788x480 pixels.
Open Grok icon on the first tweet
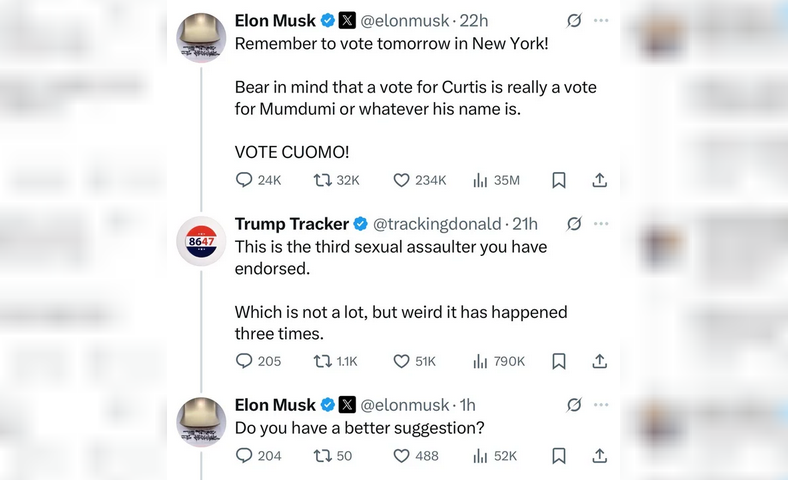click(574, 20)
